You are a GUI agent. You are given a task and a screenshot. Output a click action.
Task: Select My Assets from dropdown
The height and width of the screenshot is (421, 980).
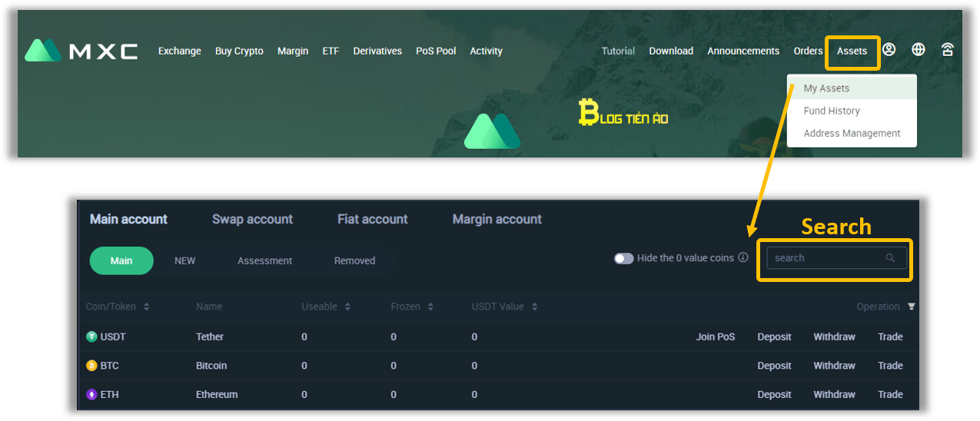[852, 88]
